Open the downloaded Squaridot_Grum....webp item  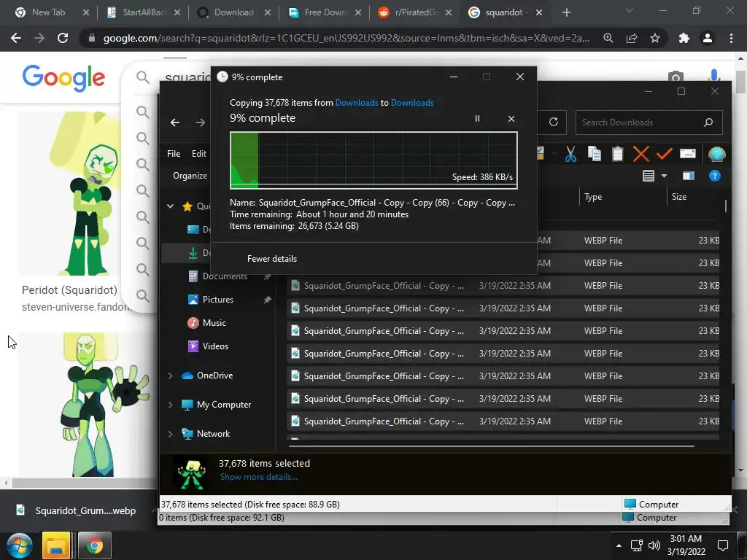76,510
